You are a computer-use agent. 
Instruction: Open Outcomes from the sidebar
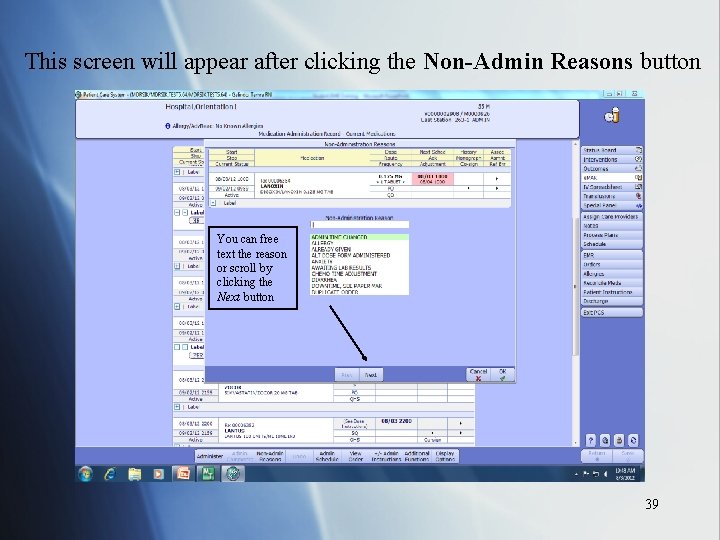[612, 169]
